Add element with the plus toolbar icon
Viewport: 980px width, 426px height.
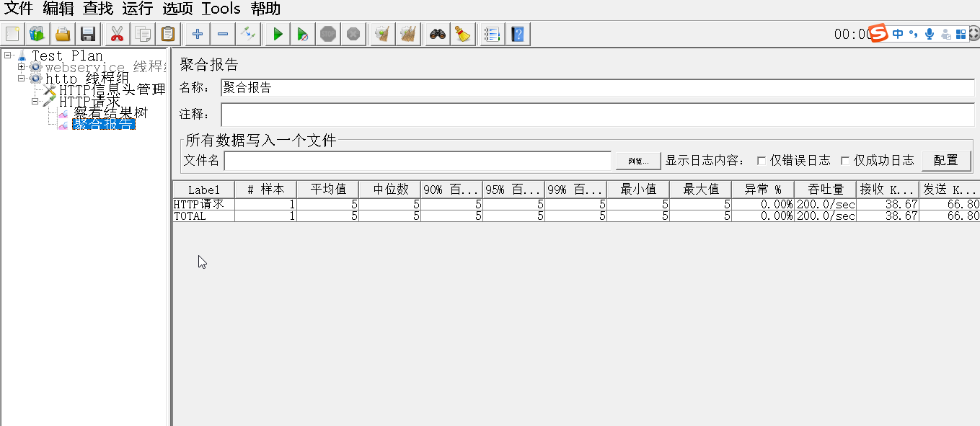[x=197, y=33]
